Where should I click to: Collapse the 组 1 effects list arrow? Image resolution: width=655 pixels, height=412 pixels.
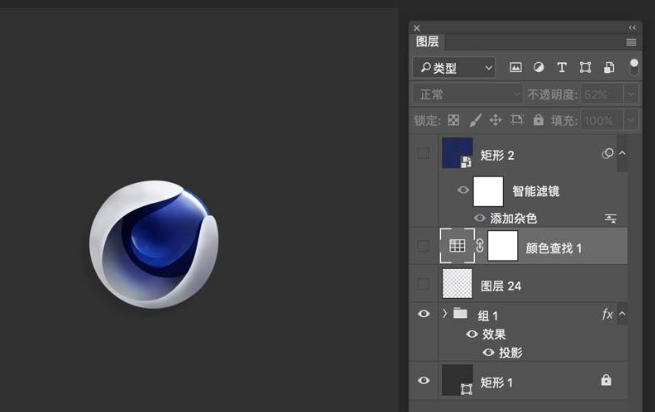coord(622,314)
